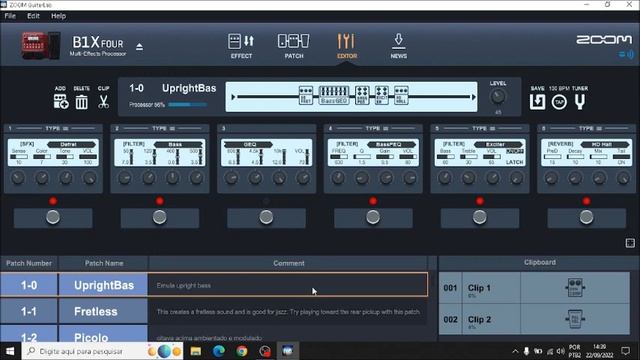Select the Fretless patch name
This screenshot has width=640, height=360.
tap(104, 311)
